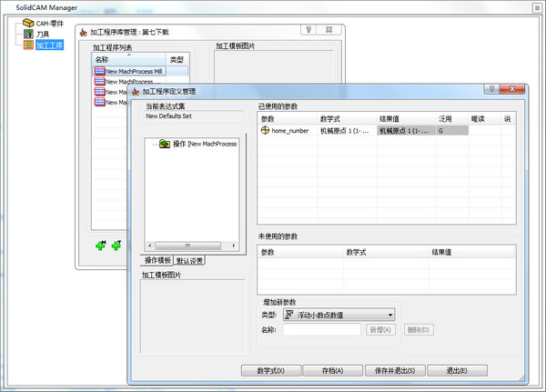Open help in 加工程序定义管理 dialog

pyautogui.click(x=491, y=89)
